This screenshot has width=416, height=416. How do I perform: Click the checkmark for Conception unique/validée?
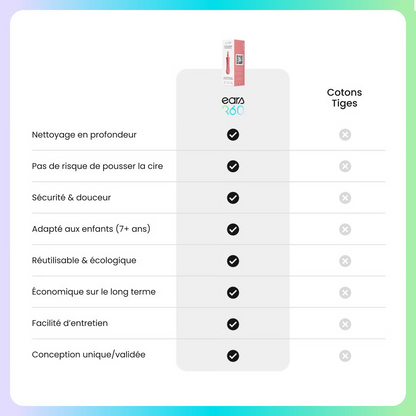coord(233,356)
